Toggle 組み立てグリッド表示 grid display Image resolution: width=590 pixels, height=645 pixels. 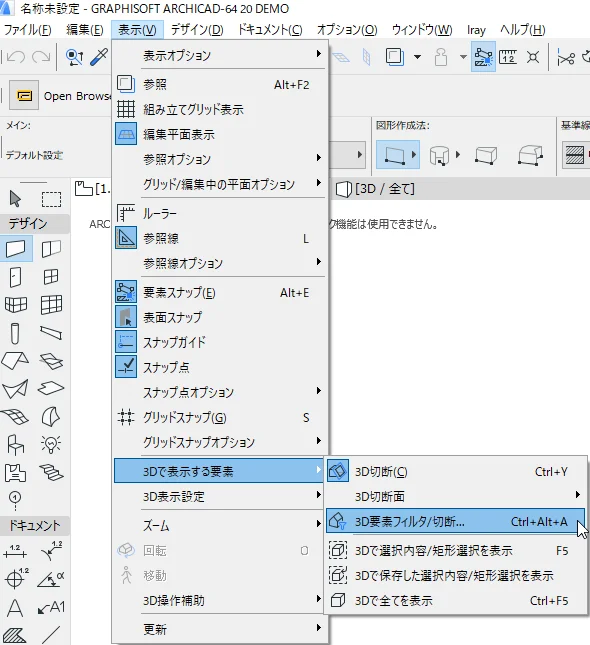(x=219, y=109)
